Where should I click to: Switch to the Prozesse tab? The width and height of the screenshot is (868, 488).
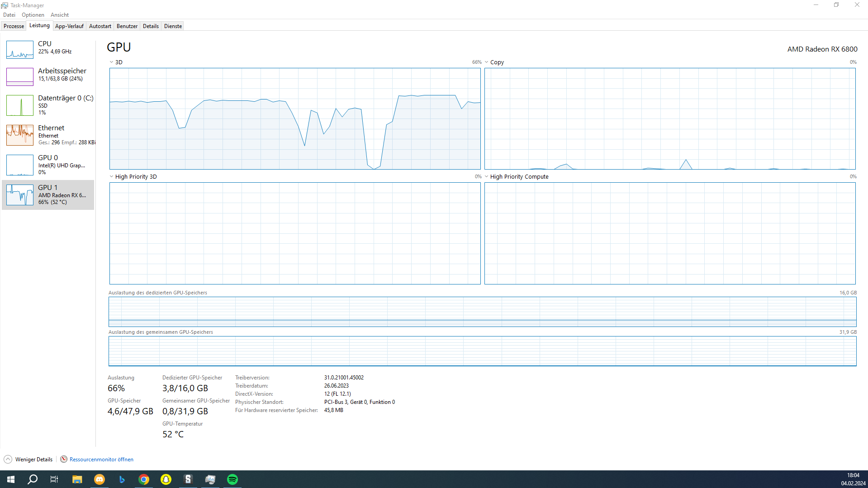click(14, 26)
